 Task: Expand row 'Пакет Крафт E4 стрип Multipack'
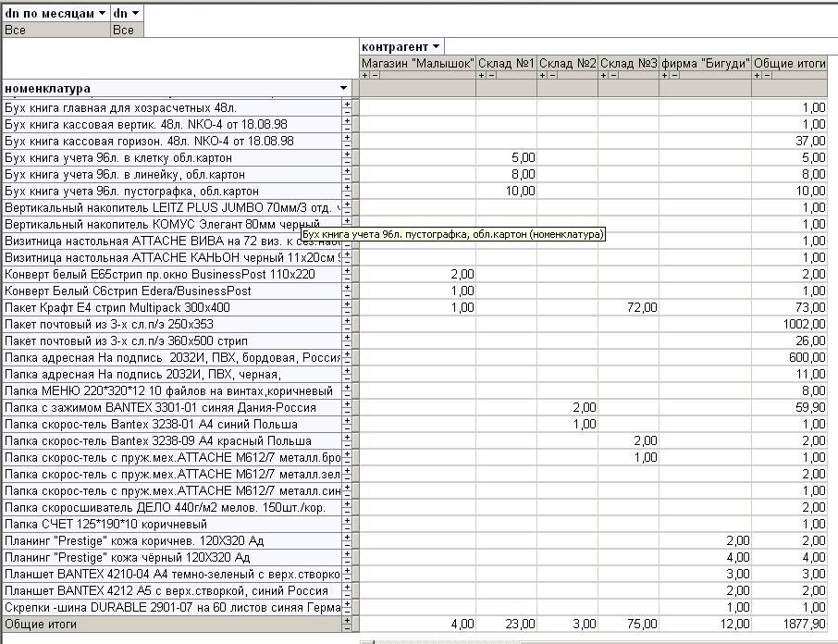pos(347,304)
